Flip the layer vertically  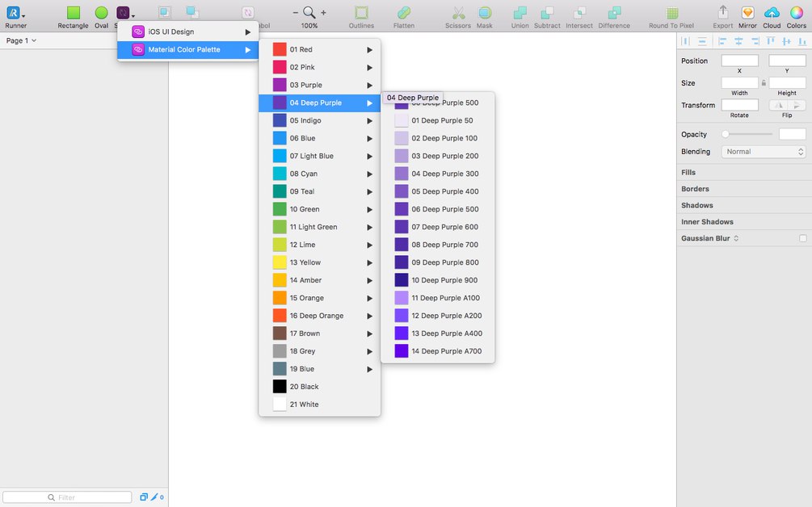coord(797,105)
